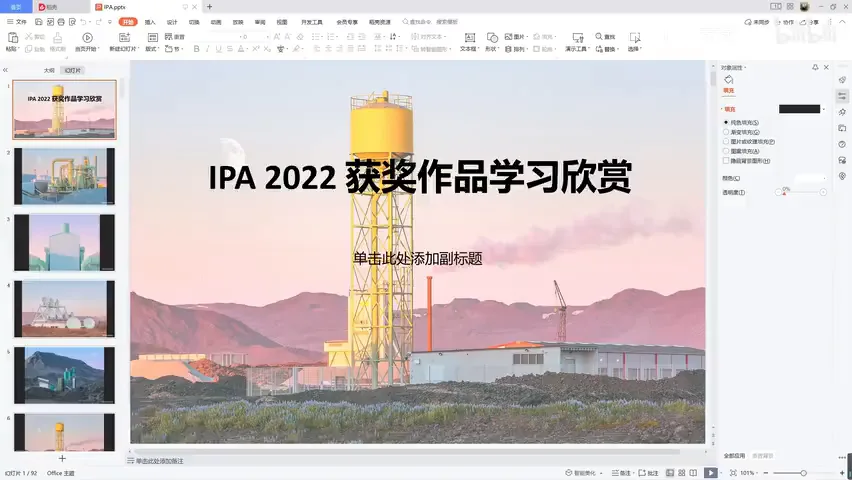Switch to the Review (审阅) tab

click(260, 22)
